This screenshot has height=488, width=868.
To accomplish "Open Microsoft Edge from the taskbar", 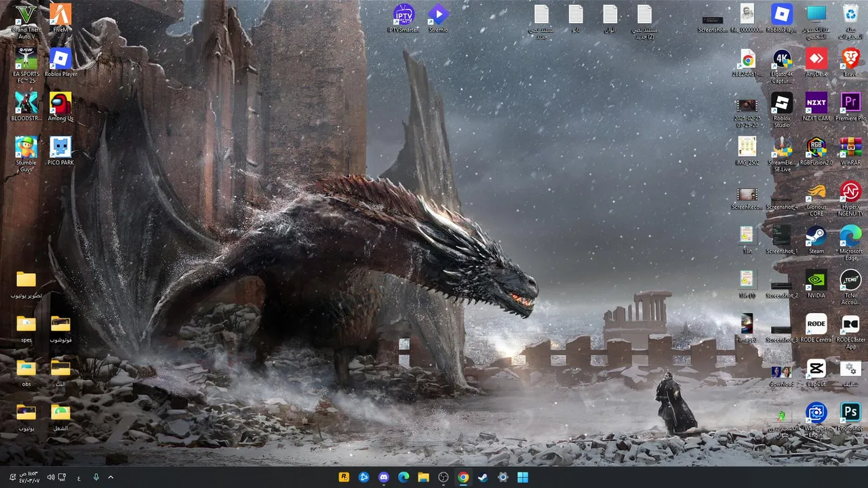I will click(x=403, y=477).
